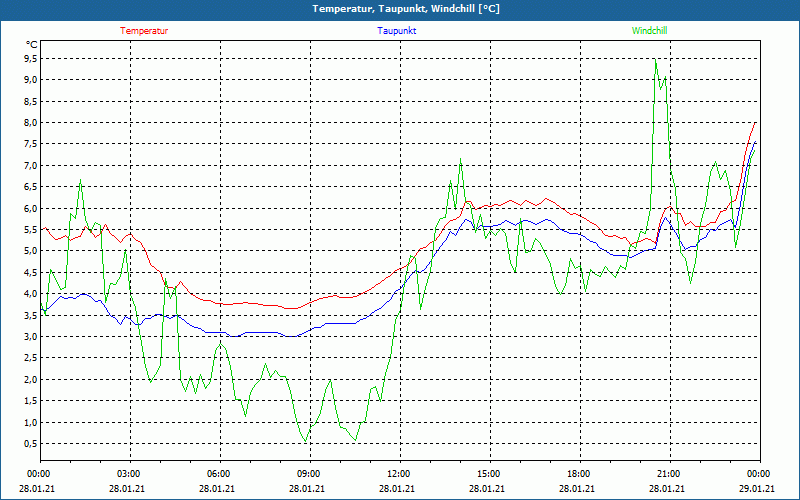Click the 3,5 y-axis value label
The height and width of the screenshot is (500, 800).
[31, 315]
